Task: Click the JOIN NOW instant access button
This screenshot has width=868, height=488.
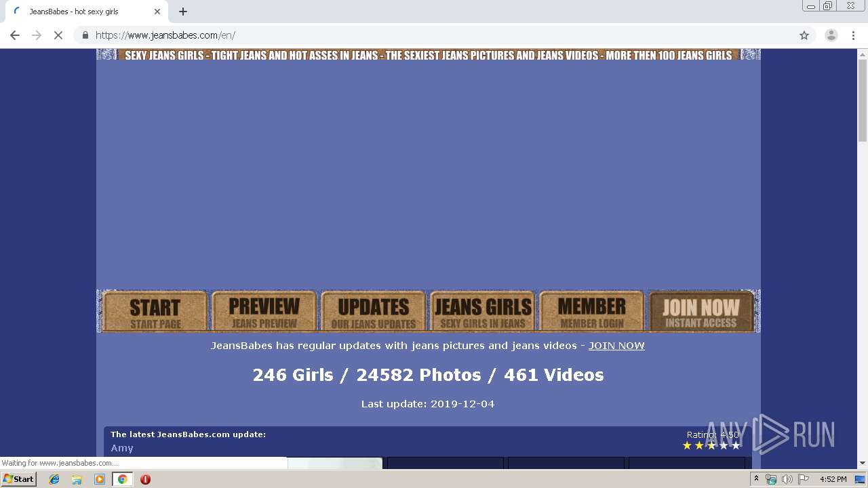Action: tap(701, 312)
